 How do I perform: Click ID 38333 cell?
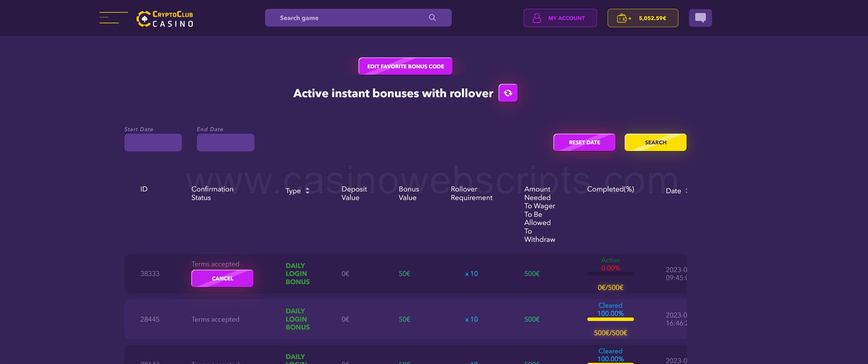(150, 274)
